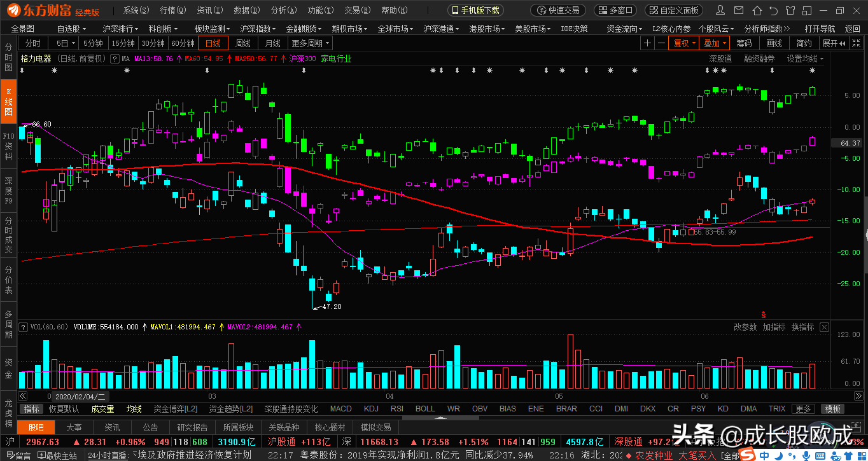Switch to the 周线 weekly tab
The width and height of the screenshot is (868, 461).
click(242, 43)
